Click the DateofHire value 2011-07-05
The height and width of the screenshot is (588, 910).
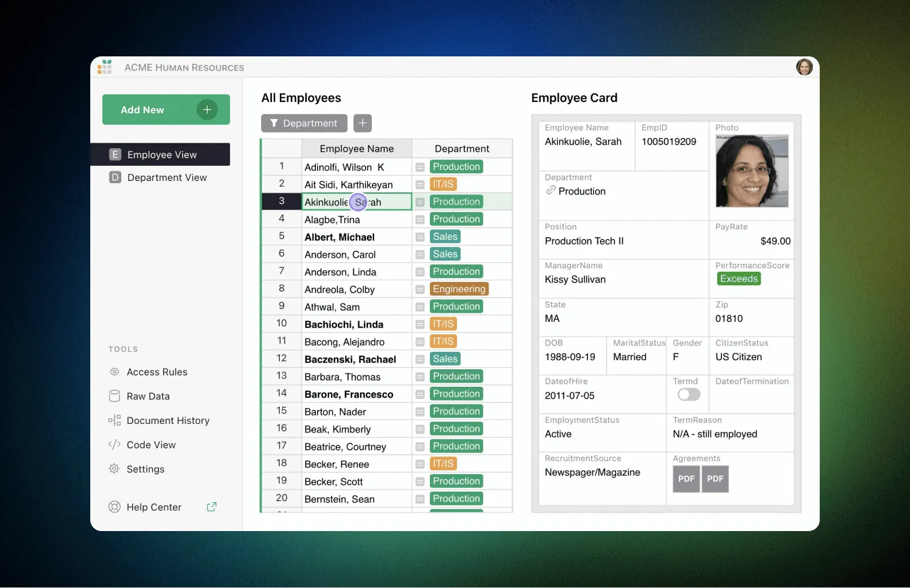(569, 396)
